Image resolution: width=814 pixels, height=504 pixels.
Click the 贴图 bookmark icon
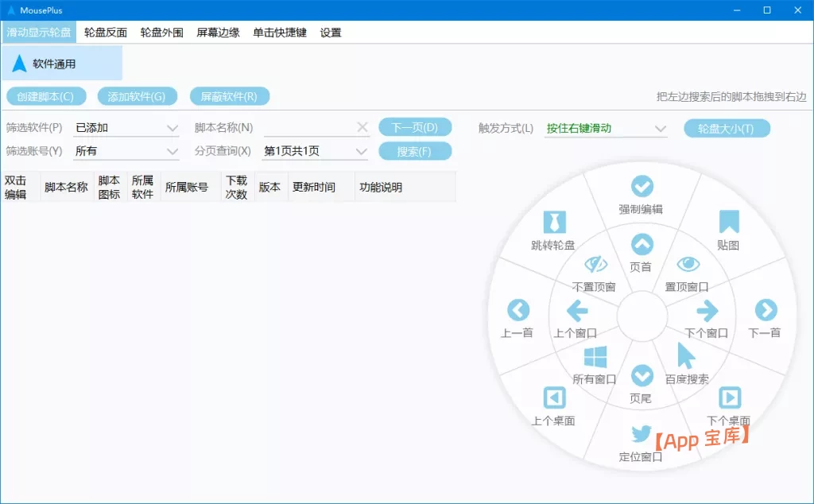pyautogui.click(x=729, y=223)
